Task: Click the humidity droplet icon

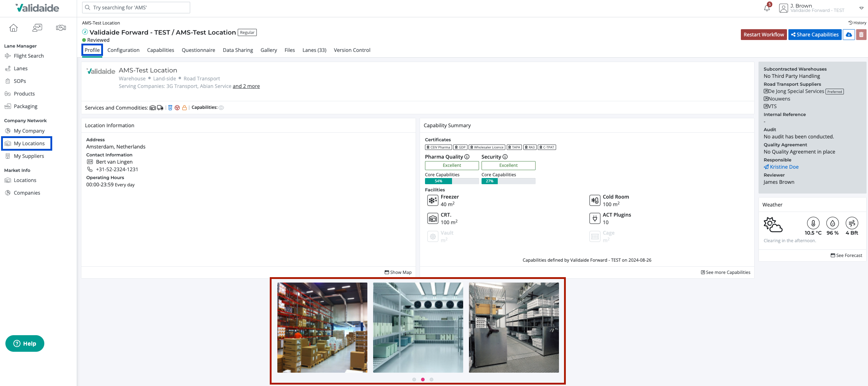Action: click(x=833, y=223)
